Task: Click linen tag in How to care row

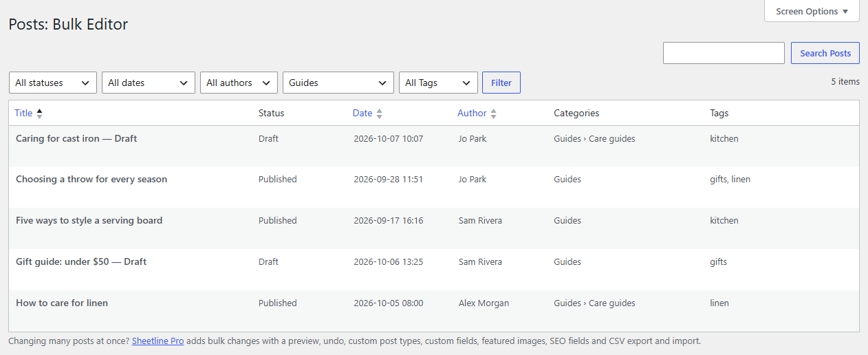Action: pyautogui.click(x=719, y=303)
